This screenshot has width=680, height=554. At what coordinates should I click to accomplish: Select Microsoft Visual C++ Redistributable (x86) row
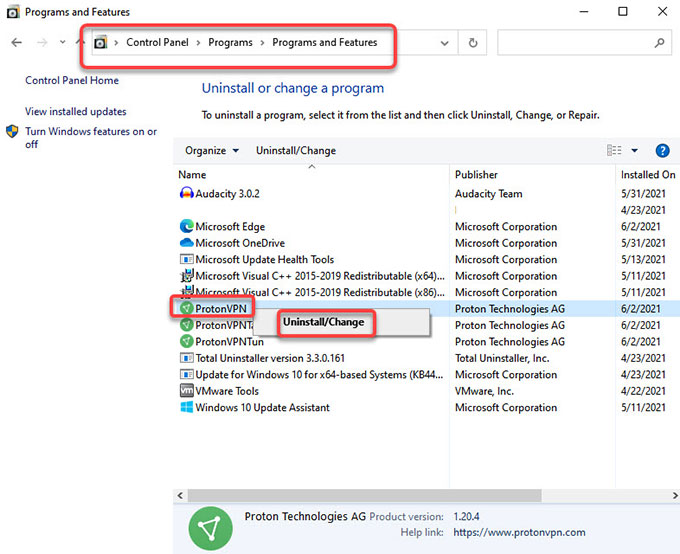(x=320, y=292)
